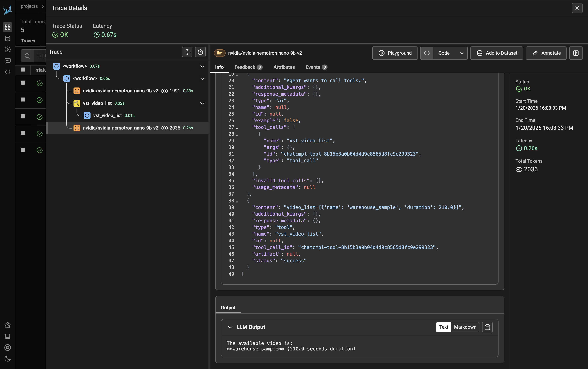
Task: Open the chat feedback icon in sidebar
Action: 7,61
